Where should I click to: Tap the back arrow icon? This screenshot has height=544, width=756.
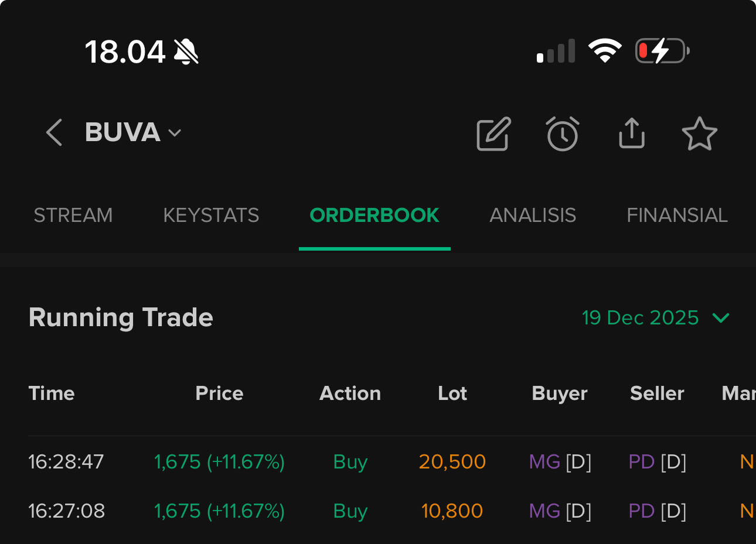coord(54,132)
